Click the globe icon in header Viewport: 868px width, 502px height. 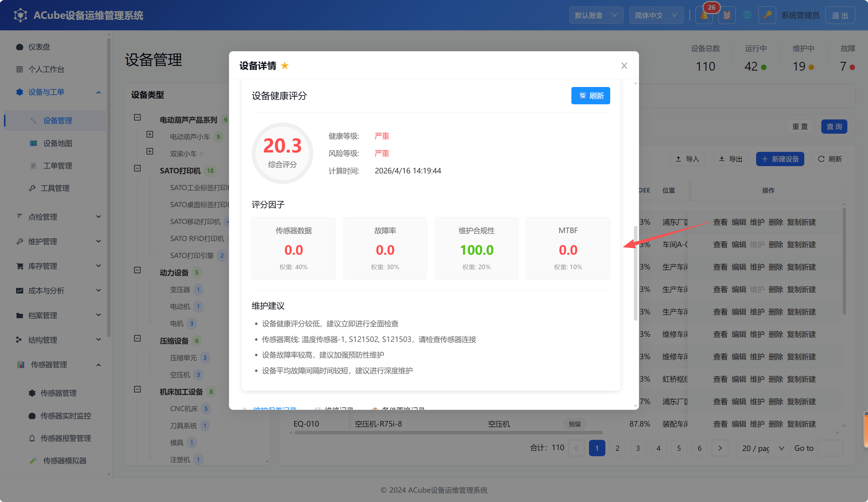point(747,15)
